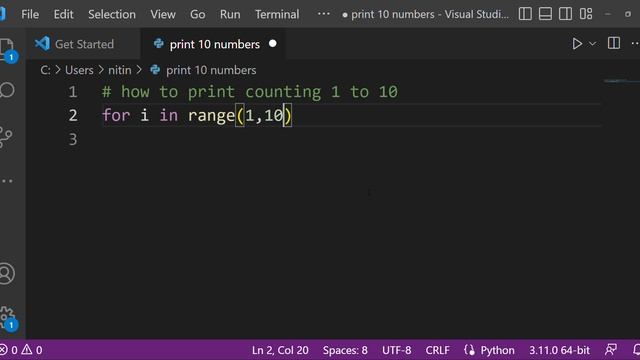Open the Accounts menu icon

pyautogui.click(x=7, y=273)
